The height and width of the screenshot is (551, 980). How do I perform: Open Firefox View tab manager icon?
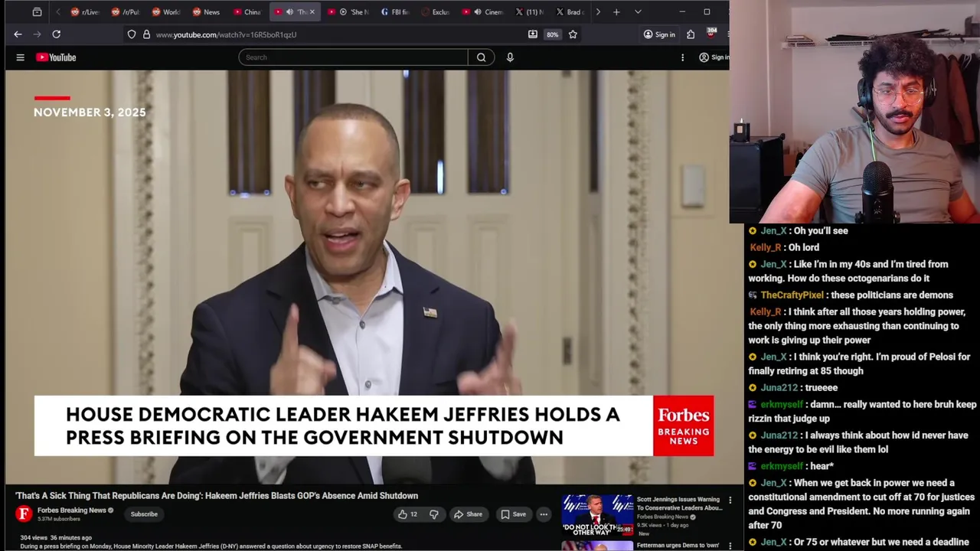point(37,12)
